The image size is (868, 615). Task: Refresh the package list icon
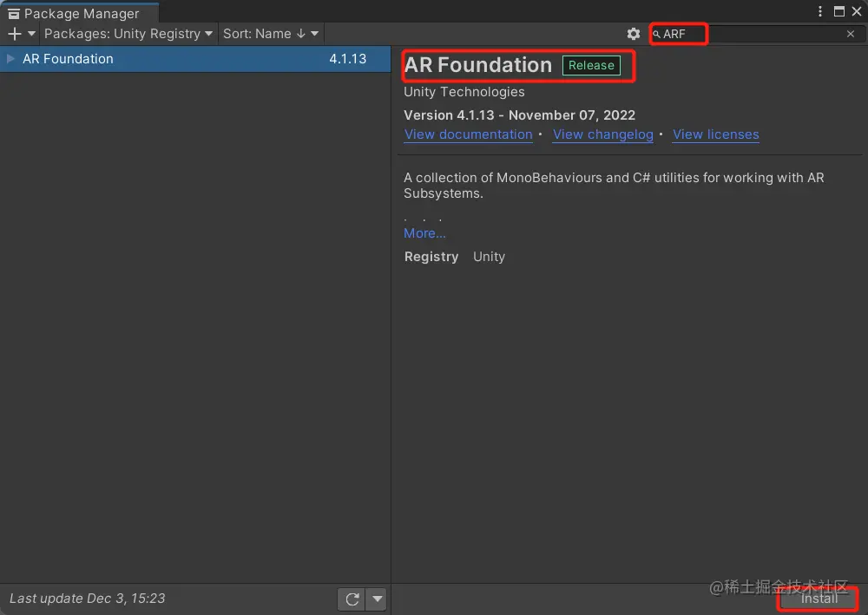click(352, 599)
